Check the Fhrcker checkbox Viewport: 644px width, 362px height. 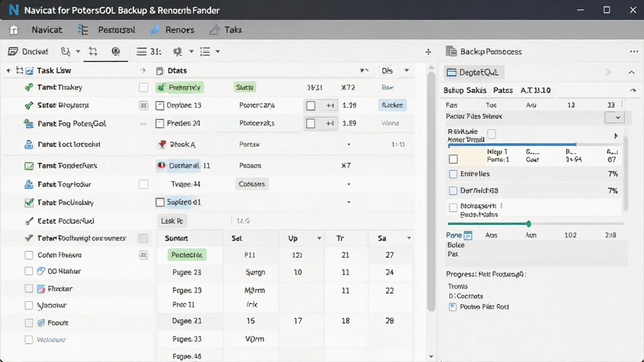coord(29,288)
